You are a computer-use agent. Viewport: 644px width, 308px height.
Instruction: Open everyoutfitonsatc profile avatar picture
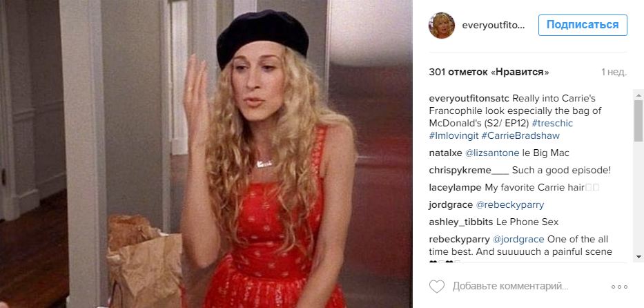[442, 25]
